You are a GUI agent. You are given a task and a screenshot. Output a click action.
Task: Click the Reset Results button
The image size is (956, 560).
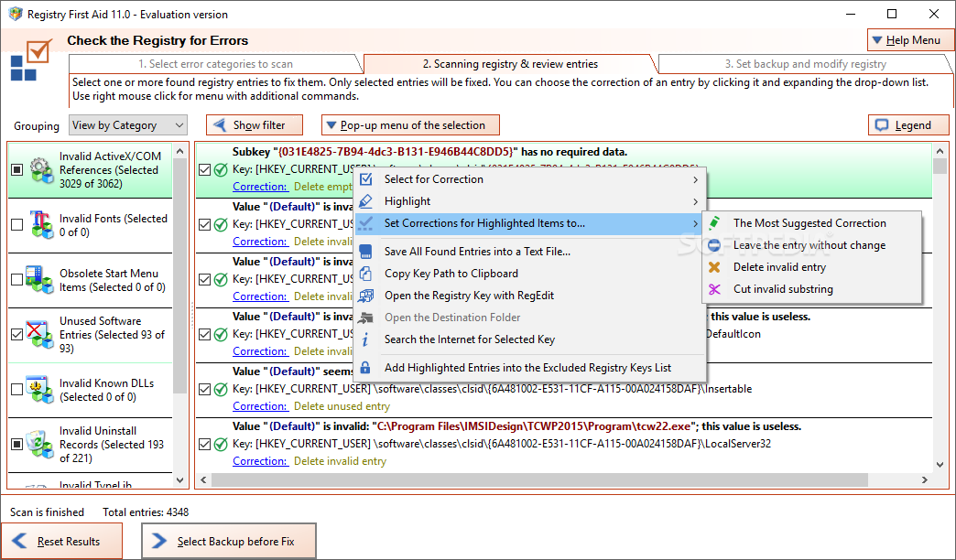pyautogui.click(x=61, y=541)
